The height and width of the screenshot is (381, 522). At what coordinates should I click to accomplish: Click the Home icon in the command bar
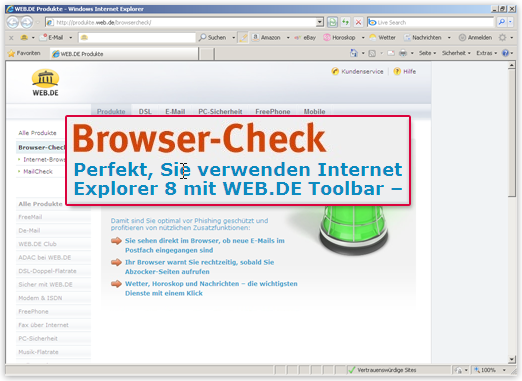[x=354, y=53]
